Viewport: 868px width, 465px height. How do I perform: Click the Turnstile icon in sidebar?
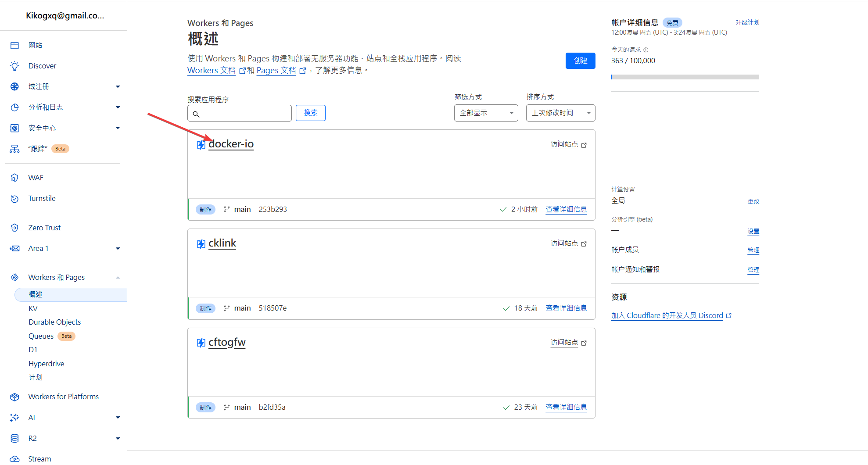[14, 199]
